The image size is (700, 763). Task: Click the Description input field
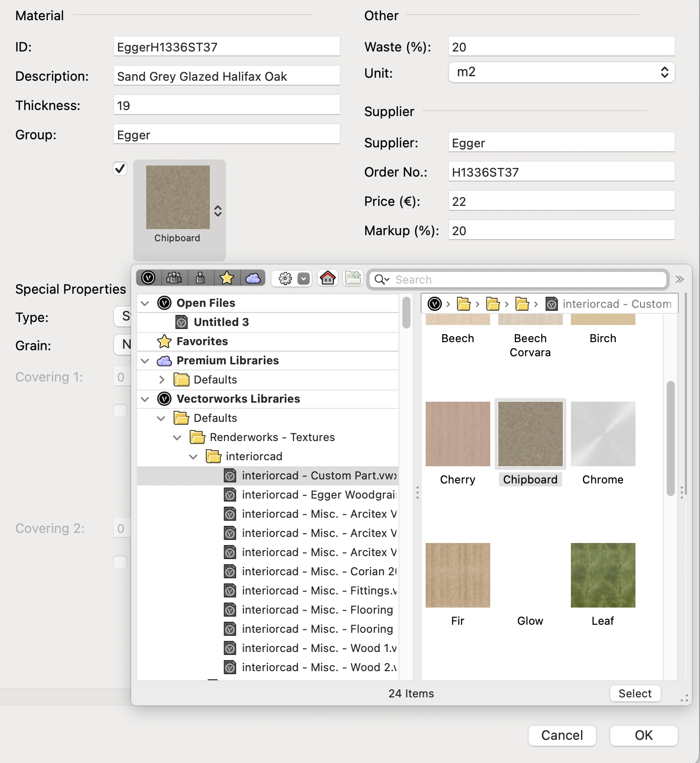[226, 76]
